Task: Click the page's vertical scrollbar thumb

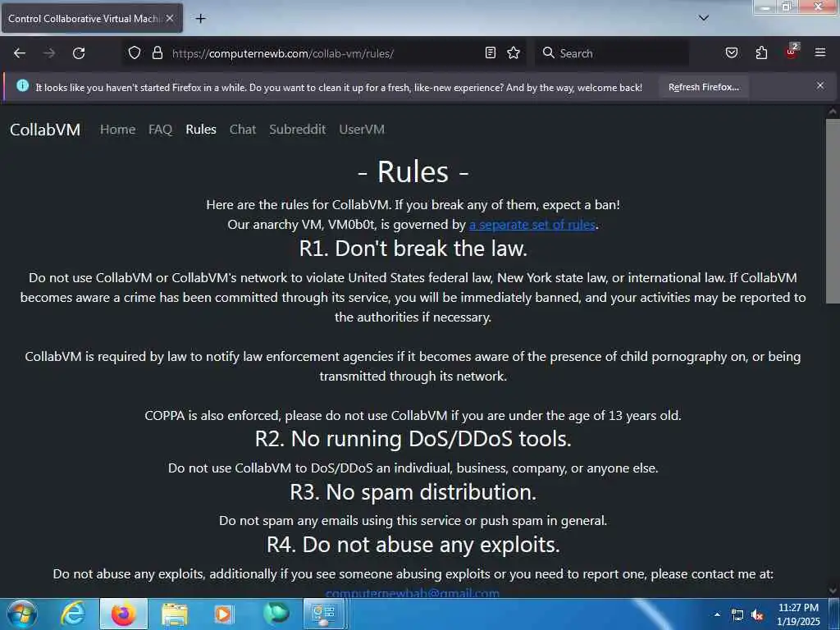Action: (833, 211)
